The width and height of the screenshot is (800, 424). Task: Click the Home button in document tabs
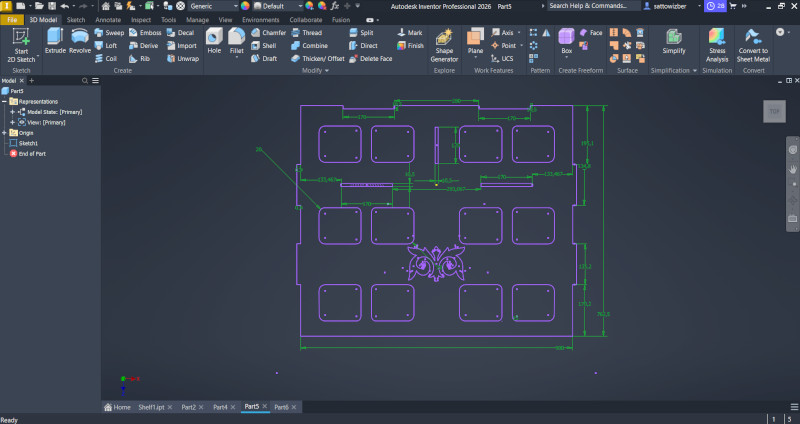(117, 407)
